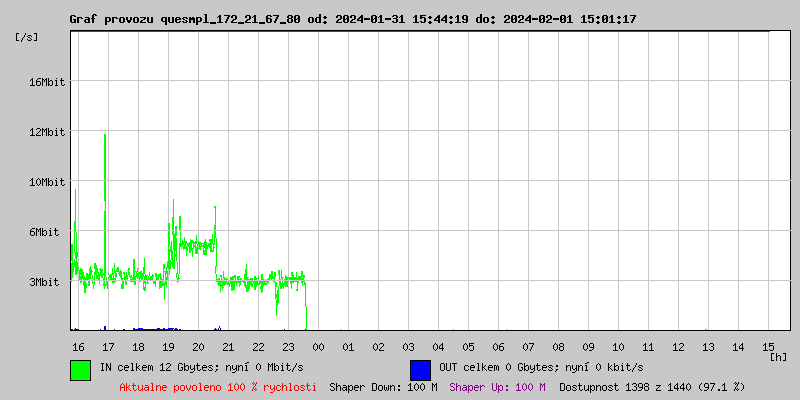Image resolution: width=800 pixels, height=400 pixels.
Task: Click red 'Aktualne povoleno 100 % rychlosti' text
Action: tap(218, 386)
